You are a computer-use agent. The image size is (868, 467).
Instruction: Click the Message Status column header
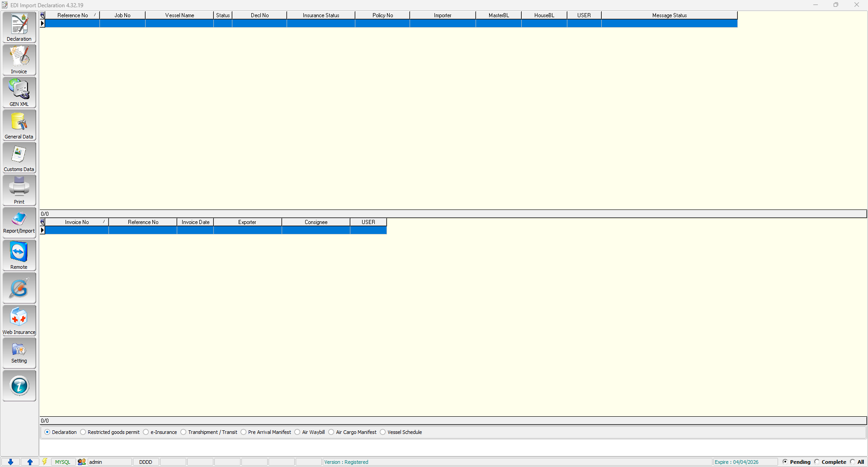pyautogui.click(x=669, y=15)
